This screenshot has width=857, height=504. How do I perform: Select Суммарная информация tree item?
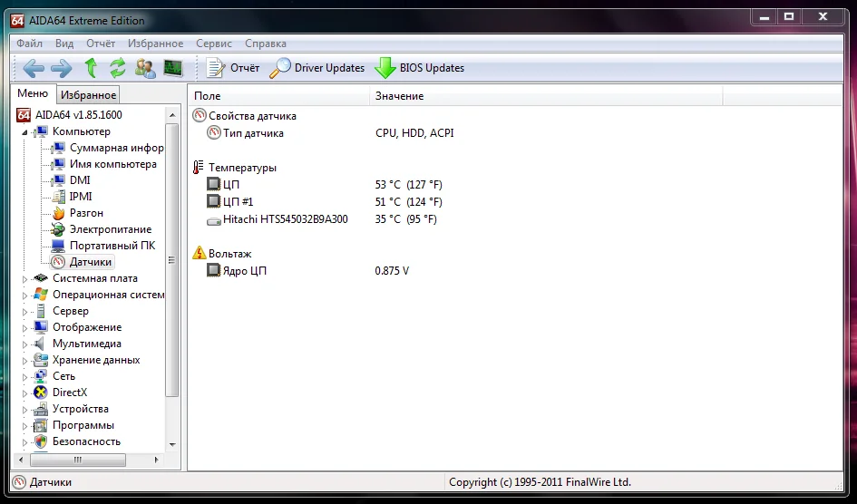coord(116,148)
